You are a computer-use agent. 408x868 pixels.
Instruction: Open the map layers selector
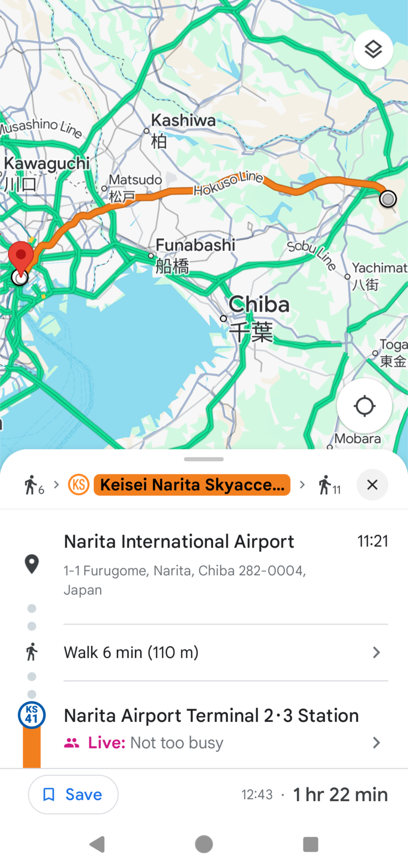tap(373, 50)
